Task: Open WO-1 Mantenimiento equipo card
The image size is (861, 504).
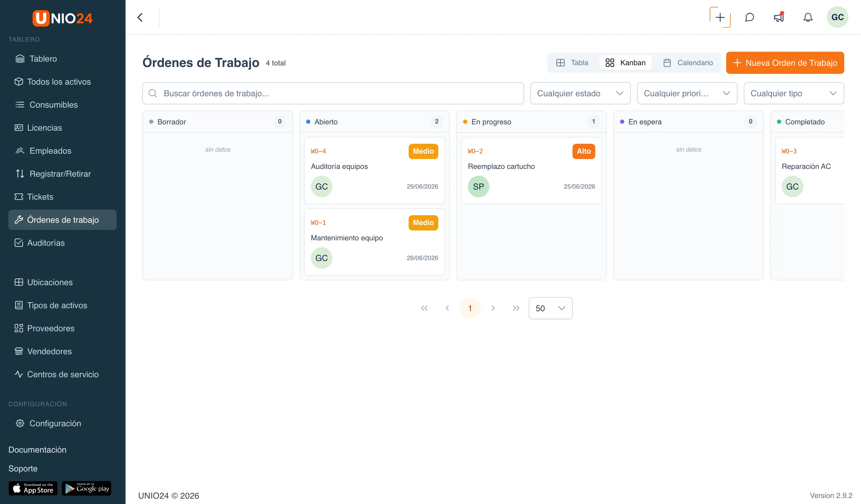Action: coord(375,242)
